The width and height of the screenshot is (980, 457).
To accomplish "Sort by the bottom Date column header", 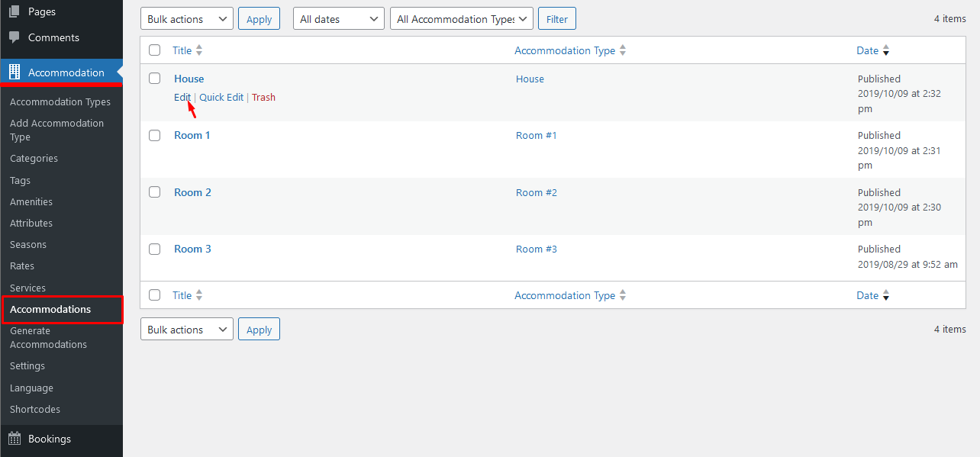I will tap(868, 295).
